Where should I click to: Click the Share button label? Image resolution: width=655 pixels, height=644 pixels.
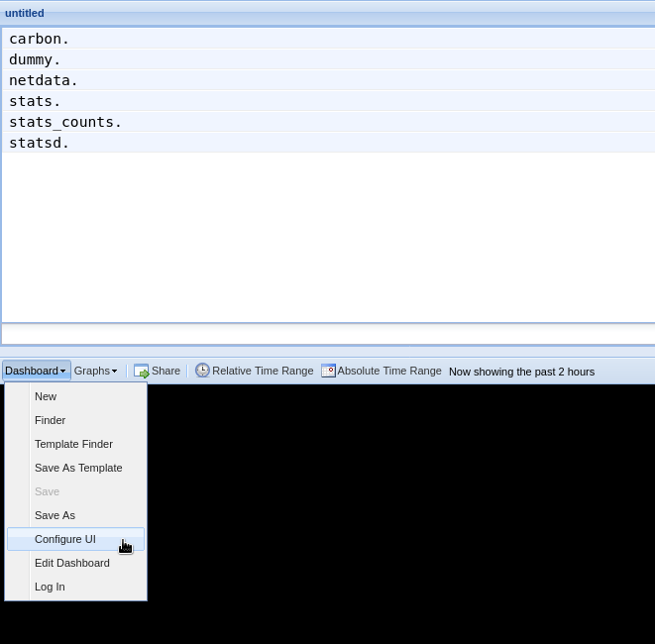tap(165, 371)
